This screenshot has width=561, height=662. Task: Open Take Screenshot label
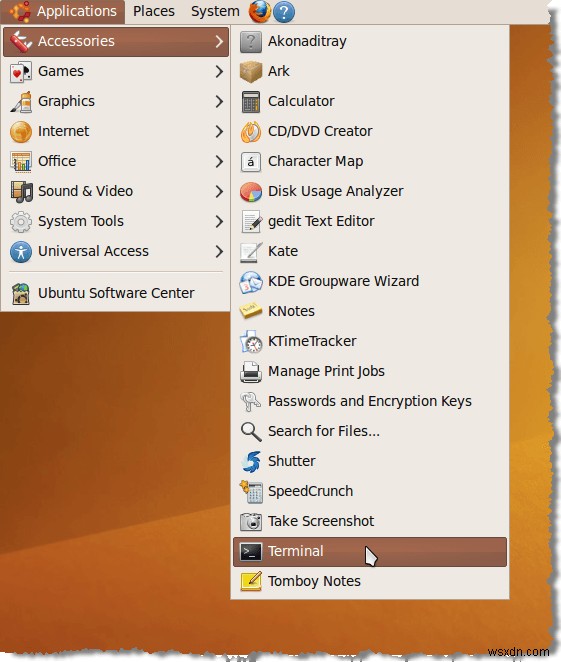[x=321, y=521]
